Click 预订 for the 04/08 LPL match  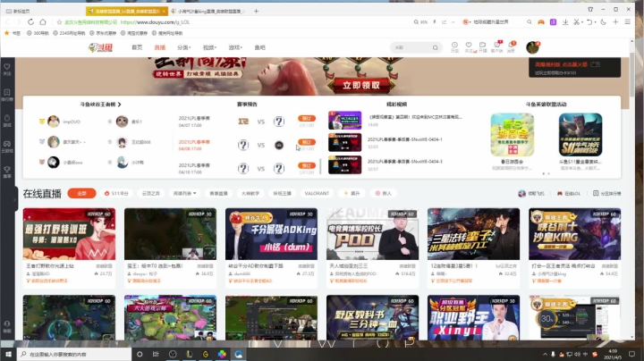[307, 142]
